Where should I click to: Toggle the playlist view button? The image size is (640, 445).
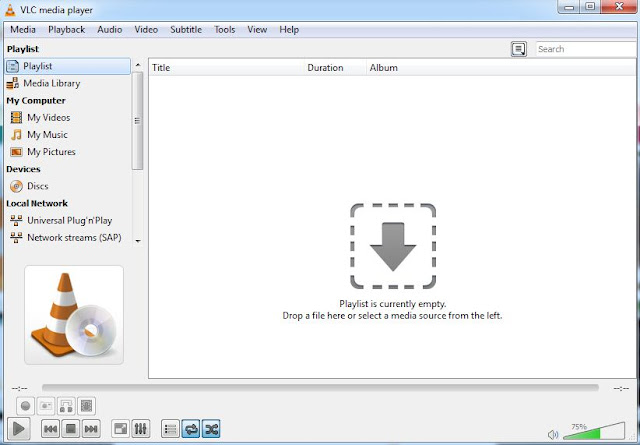(x=170, y=429)
